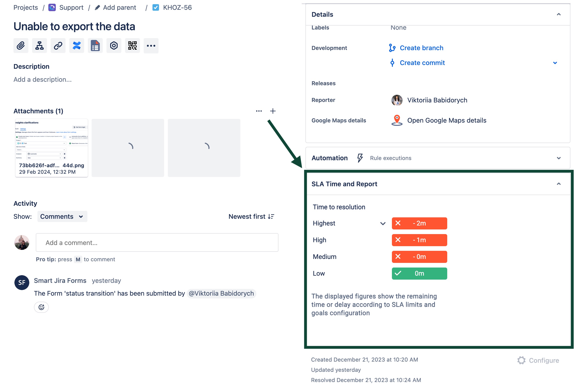The width and height of the screenshot is (576, 392).
Task: Click the attach file paperclip icon
Action: pyautogui.click(x=21, y=46)
